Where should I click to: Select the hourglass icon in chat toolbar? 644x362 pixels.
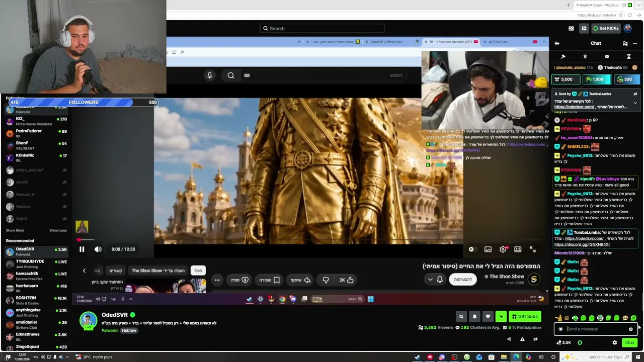(x=628, y=57)
